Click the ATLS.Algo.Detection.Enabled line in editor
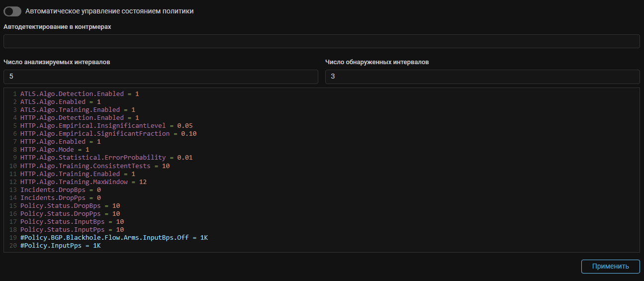 point(80,94)
